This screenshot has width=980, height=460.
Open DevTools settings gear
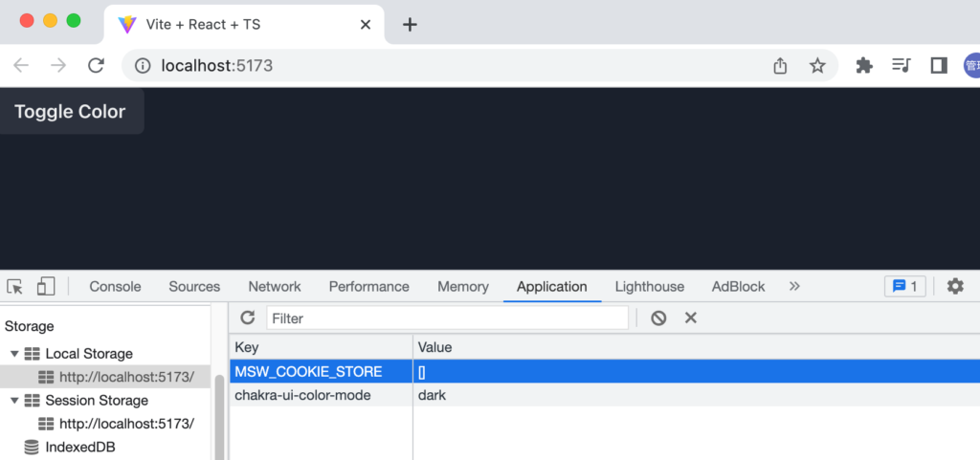point(954,286)
